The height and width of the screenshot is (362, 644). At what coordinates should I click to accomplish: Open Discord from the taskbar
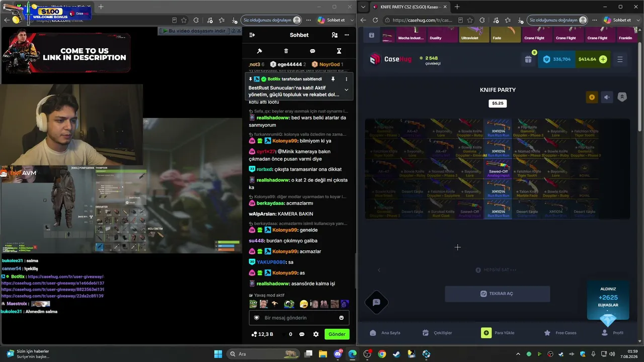point(338,354)
